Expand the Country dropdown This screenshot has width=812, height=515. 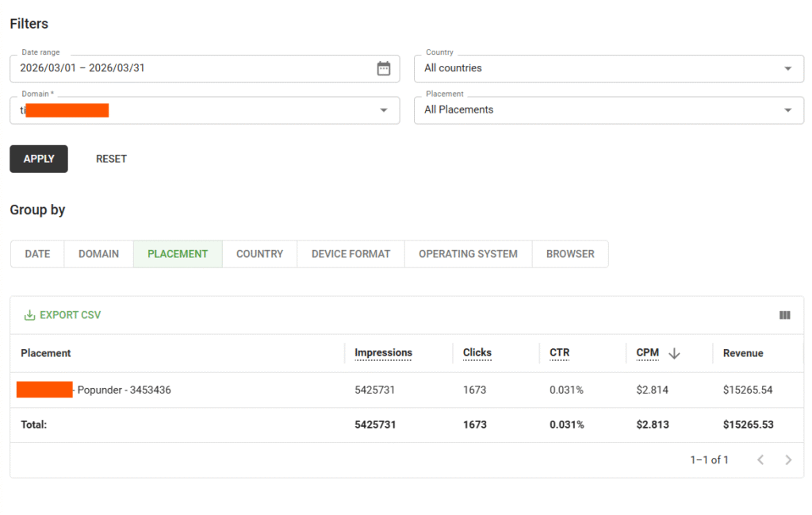click(608, 68)
